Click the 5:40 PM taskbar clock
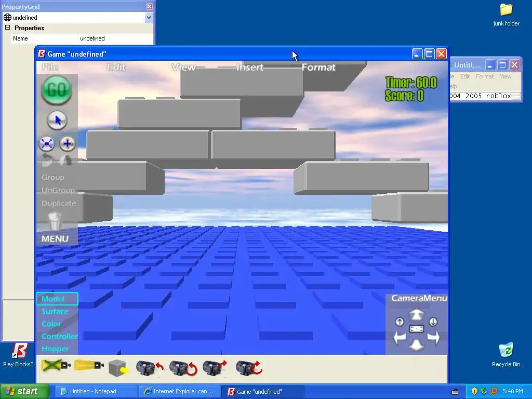 point(513,392)
